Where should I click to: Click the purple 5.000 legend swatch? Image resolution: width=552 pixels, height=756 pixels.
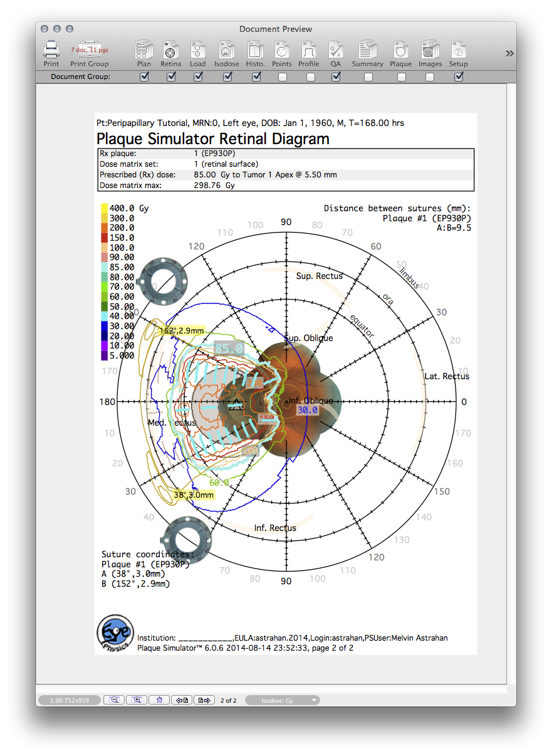pyautogui.click(x=104, y=355)
